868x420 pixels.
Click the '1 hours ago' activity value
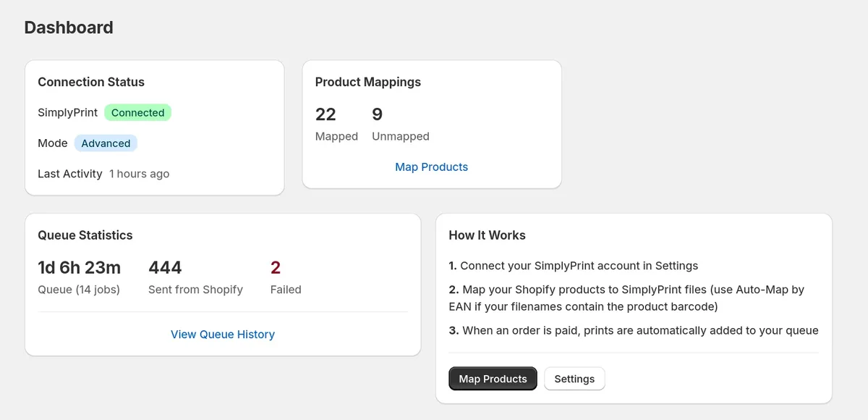140,174
